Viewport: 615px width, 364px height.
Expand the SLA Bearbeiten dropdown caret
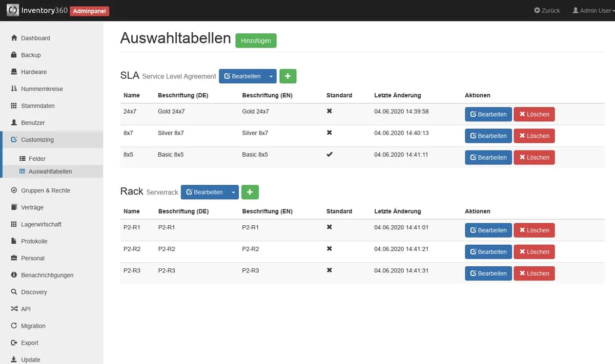(271, 76)
